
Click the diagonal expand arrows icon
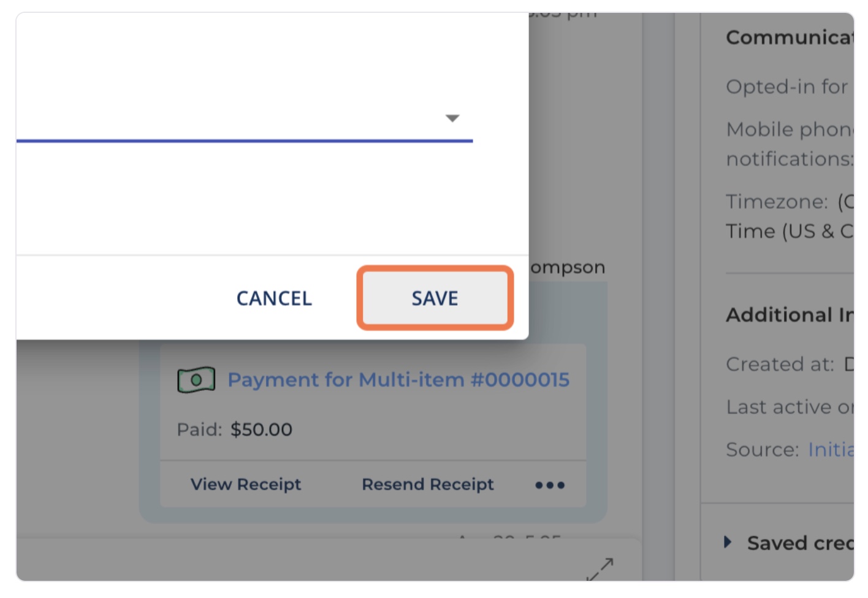tap(600, 569)
